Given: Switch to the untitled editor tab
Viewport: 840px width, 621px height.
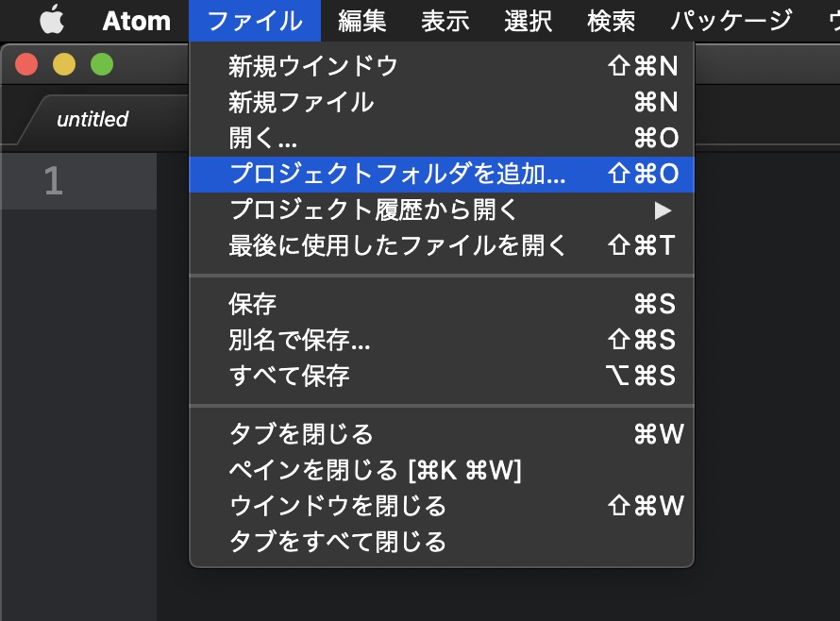Looking at the screenshot, I should pos(92,119).
